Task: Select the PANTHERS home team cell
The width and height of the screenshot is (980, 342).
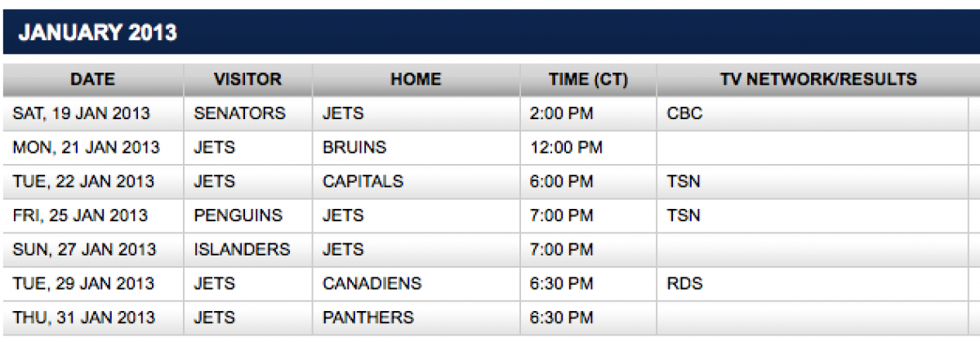Action: (x=368, y=318)
